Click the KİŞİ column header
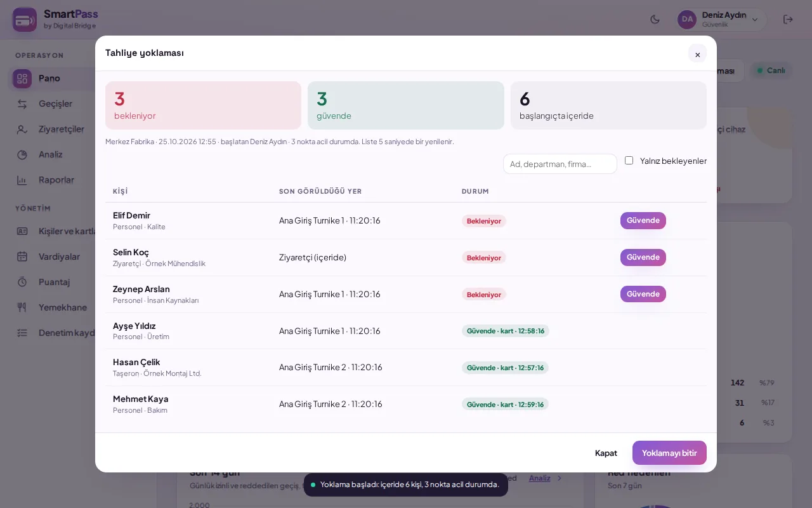 click(x=121, y=191)
